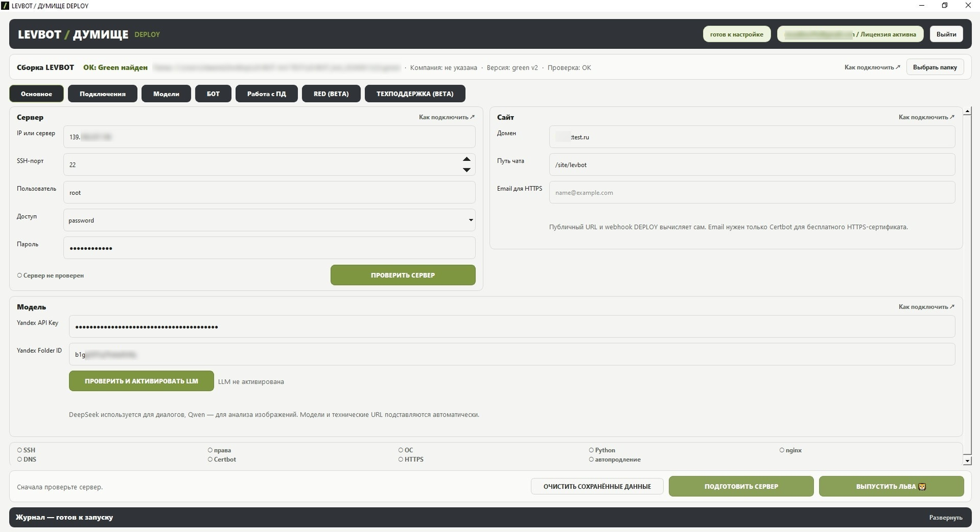
Task: Click the scrollbar up arrow
Action: tap(968, 111)
